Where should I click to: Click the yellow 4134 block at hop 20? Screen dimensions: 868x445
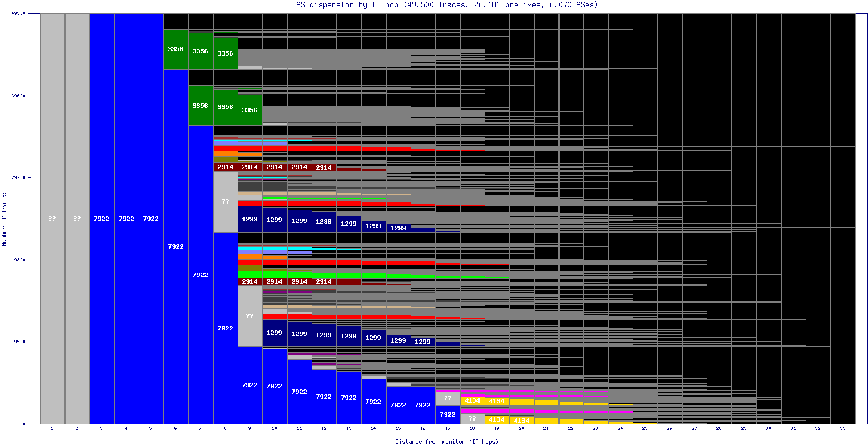pos(521,420)
